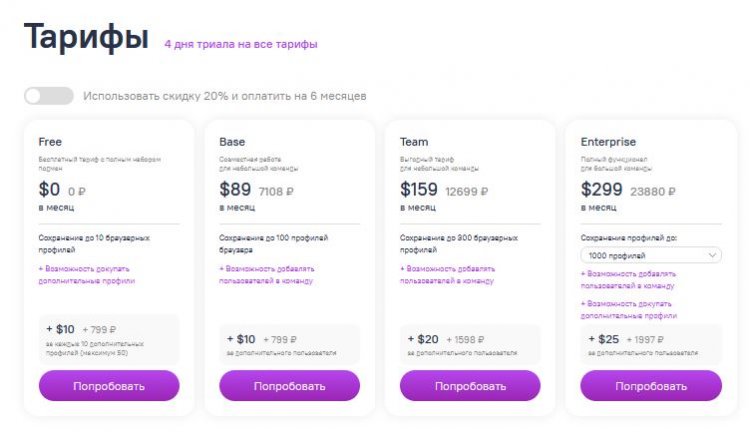
Task: Select the Free plan title
Action: [50, 142]
